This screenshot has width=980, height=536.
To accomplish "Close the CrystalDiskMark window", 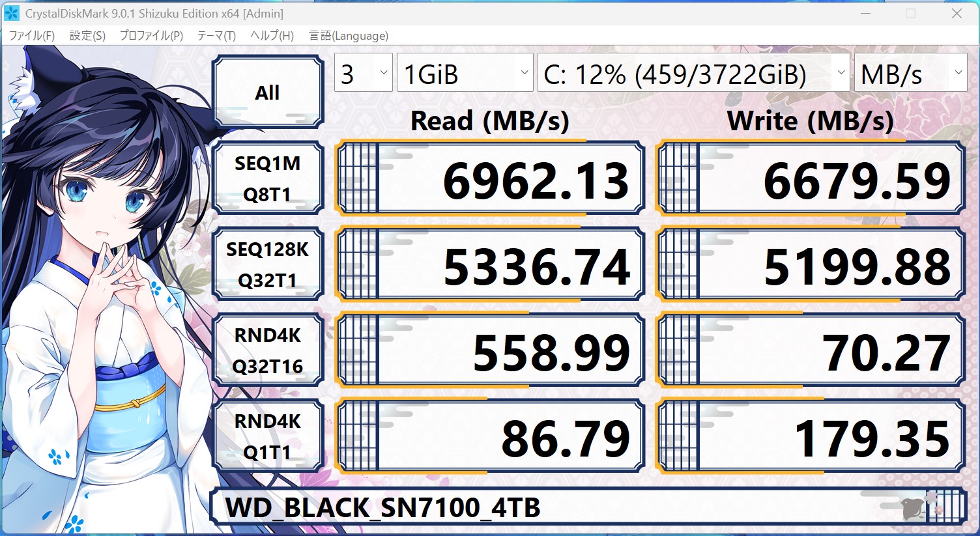I will 957,13.
